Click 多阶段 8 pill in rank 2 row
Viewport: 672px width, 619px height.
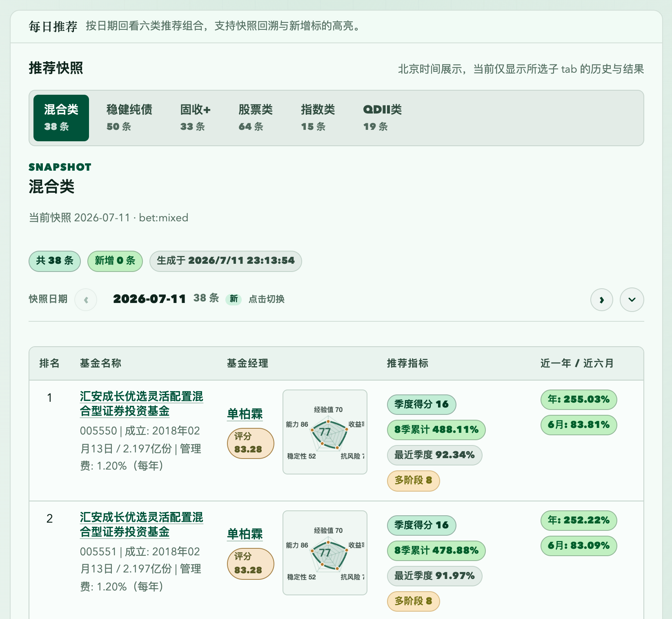point(414,601)
